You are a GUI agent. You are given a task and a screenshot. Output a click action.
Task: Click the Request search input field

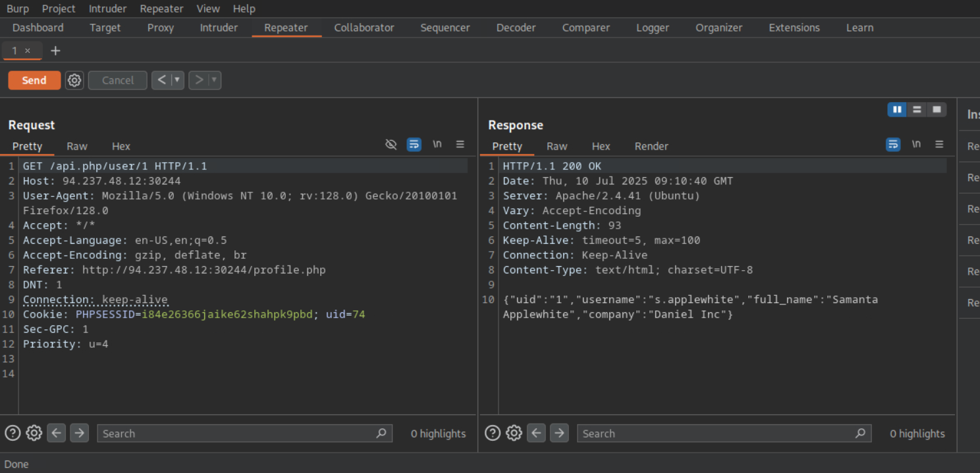pyautogui.click(x=237, y=433)
